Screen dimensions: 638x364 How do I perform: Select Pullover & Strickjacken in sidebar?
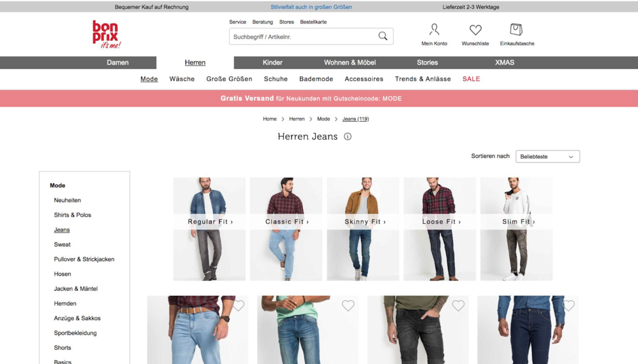tap(84, 259)
